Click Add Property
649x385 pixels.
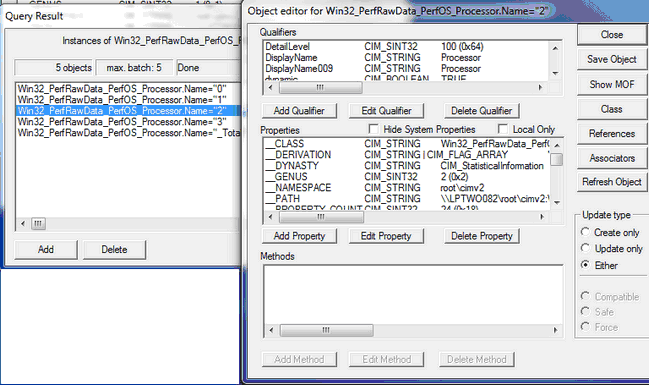tap(299, 236)
